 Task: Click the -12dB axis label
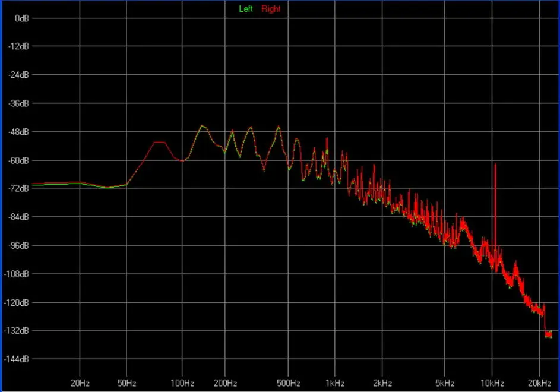[x=19, y=46]
